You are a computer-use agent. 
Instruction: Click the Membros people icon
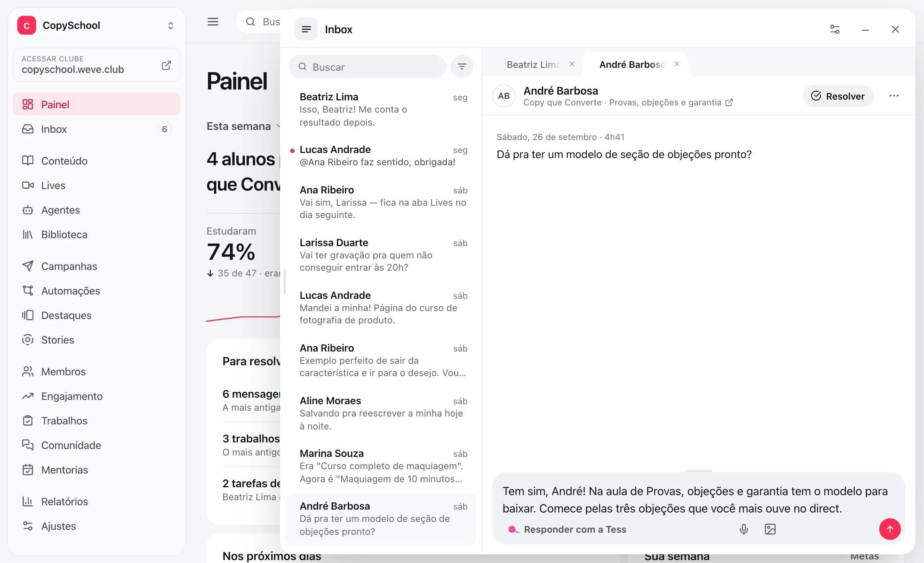(x=28, y=371)
